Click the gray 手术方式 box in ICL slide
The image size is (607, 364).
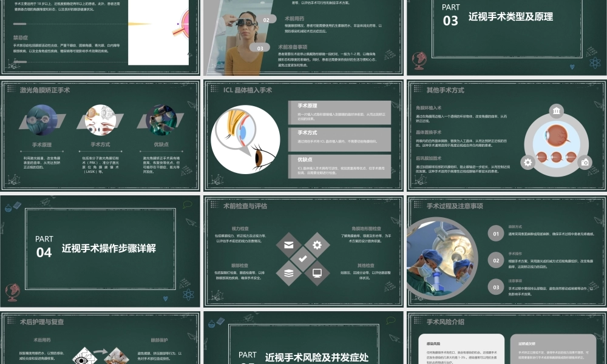[x=339, y=140]
